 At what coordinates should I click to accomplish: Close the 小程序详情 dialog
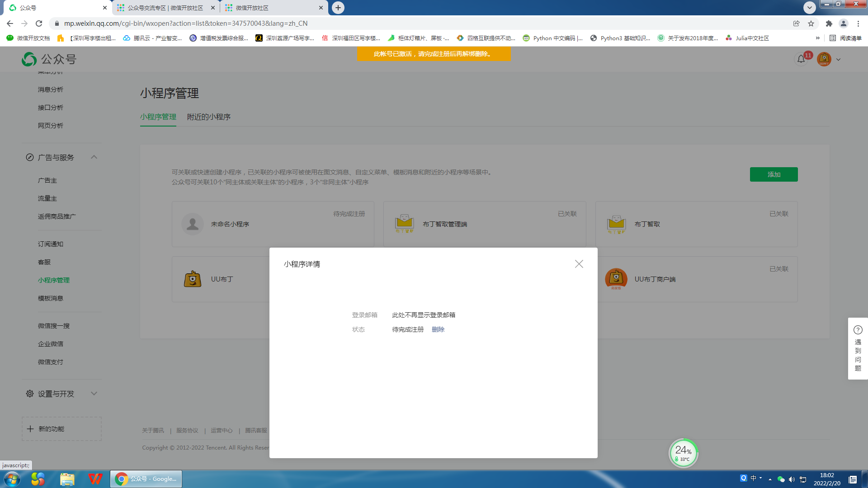(x=579, y=264)
